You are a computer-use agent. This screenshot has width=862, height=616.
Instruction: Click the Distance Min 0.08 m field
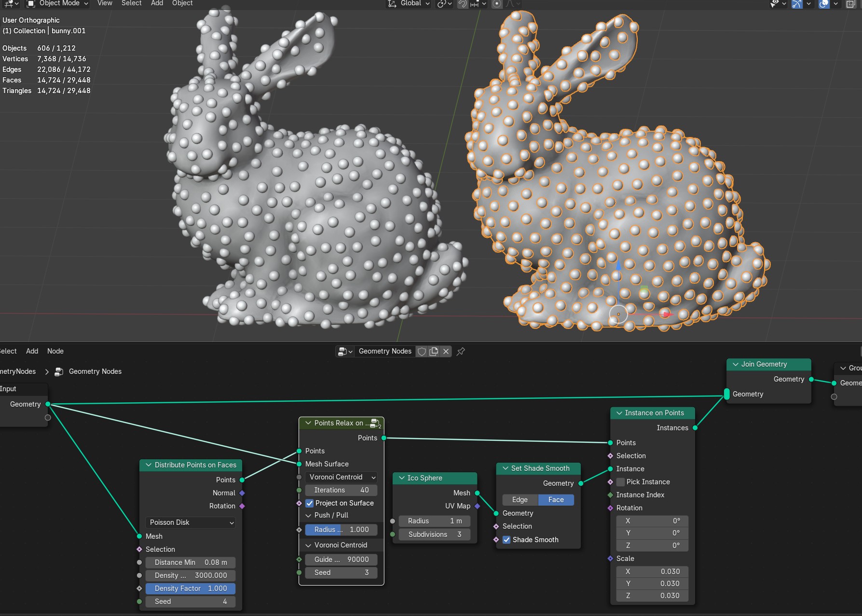click(191, 562)
